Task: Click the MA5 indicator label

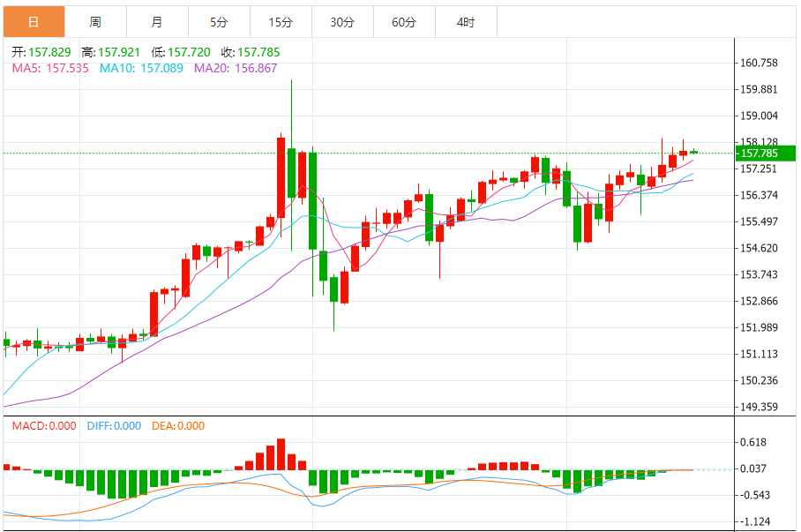Action: tap(50, 68)
